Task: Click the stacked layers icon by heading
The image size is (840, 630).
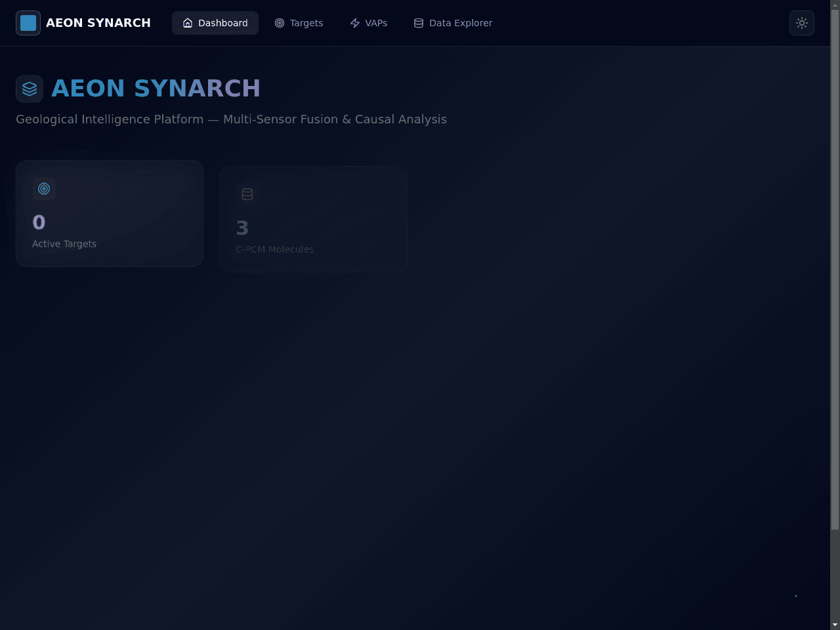Action: click(30, 89)
